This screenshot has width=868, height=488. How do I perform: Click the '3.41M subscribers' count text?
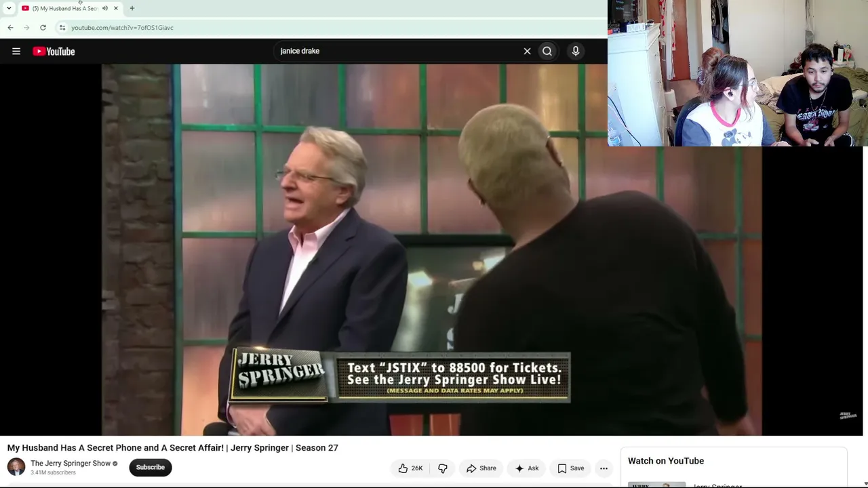[53, 472]
